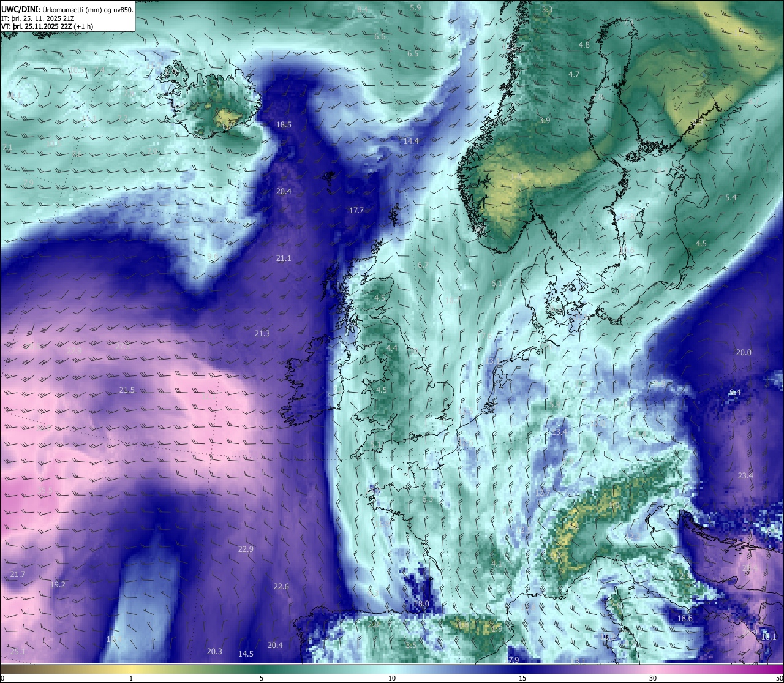Select the 12.7 value label

pyautogui.click(x=543, y=492)
